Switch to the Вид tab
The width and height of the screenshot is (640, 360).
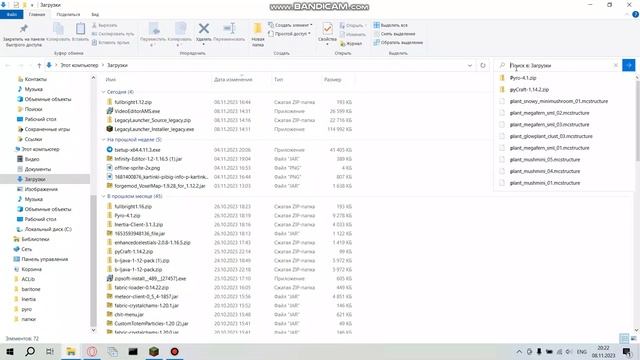point(95,14)
